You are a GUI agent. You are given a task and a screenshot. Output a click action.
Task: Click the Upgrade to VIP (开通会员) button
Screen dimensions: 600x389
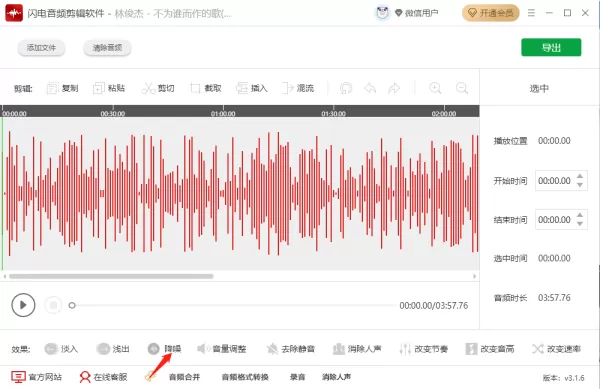491,13
